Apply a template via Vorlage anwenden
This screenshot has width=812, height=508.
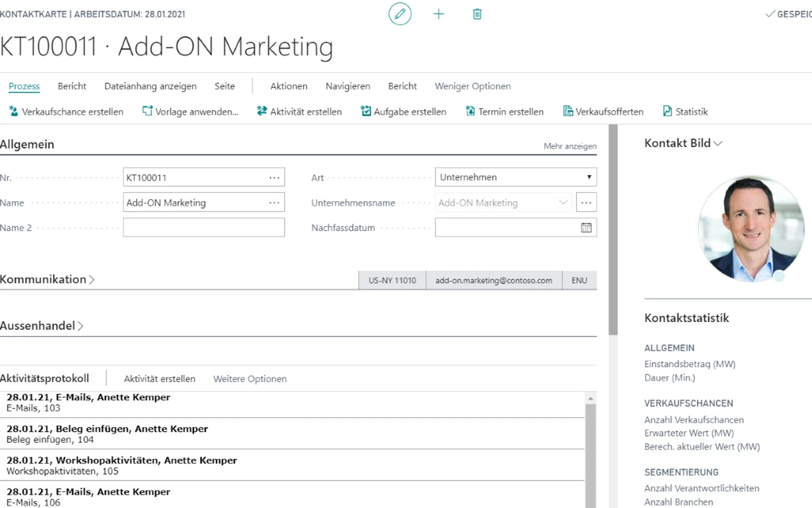pos(190,111)
